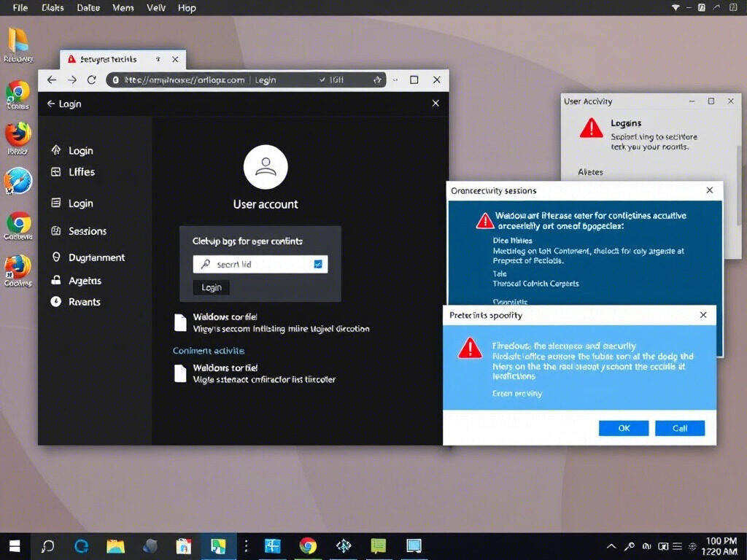This screenshot has width=747, height=560.
Task: Open the Waldons torfiel document icon
Action: click(x=180, y=322)
